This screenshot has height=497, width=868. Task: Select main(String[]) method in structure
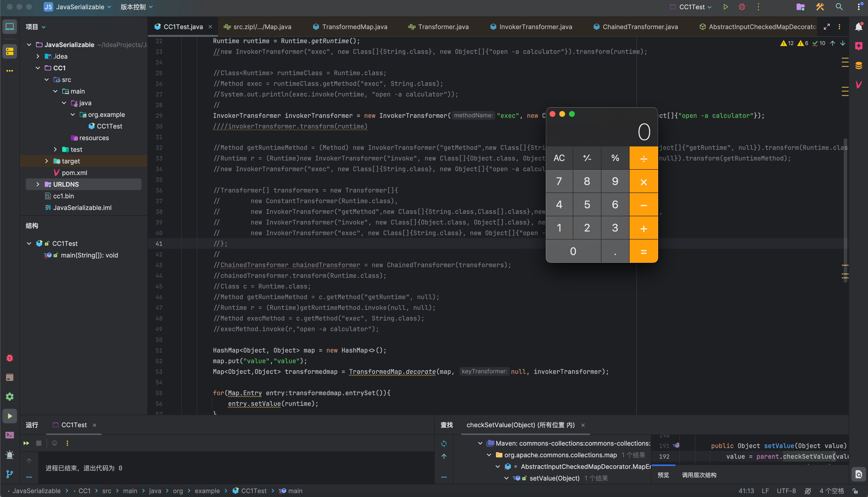point(89,255)
